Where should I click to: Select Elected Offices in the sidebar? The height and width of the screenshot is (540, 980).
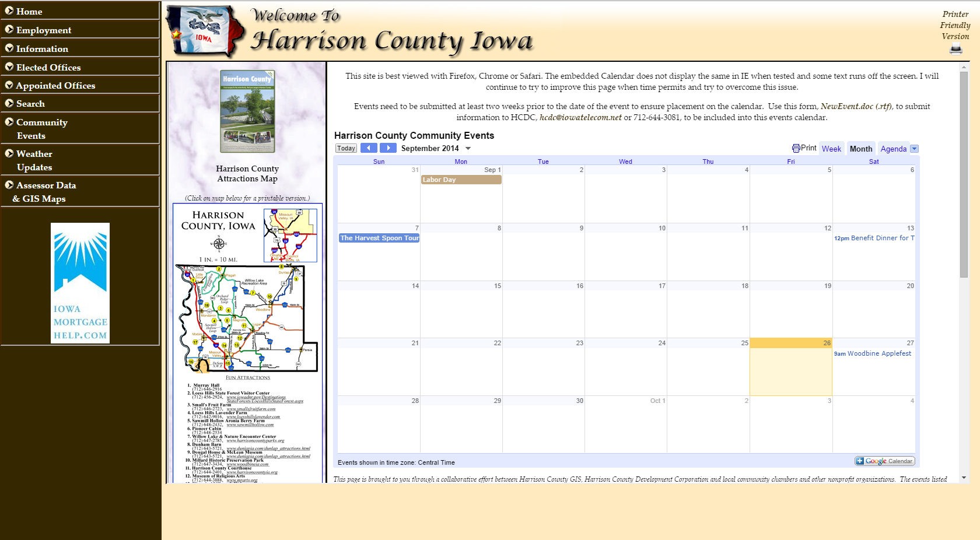tap(47, 67)
